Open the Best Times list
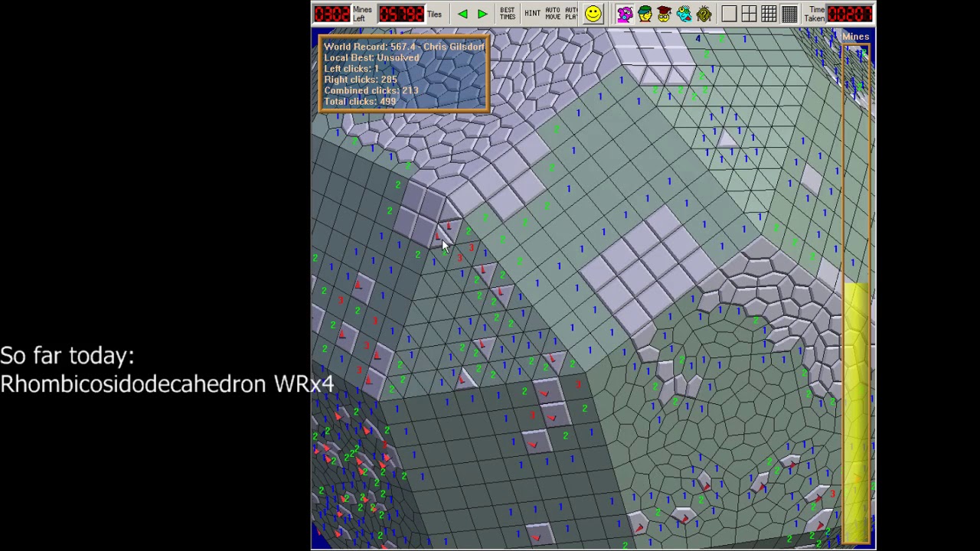 coord(508,14)
